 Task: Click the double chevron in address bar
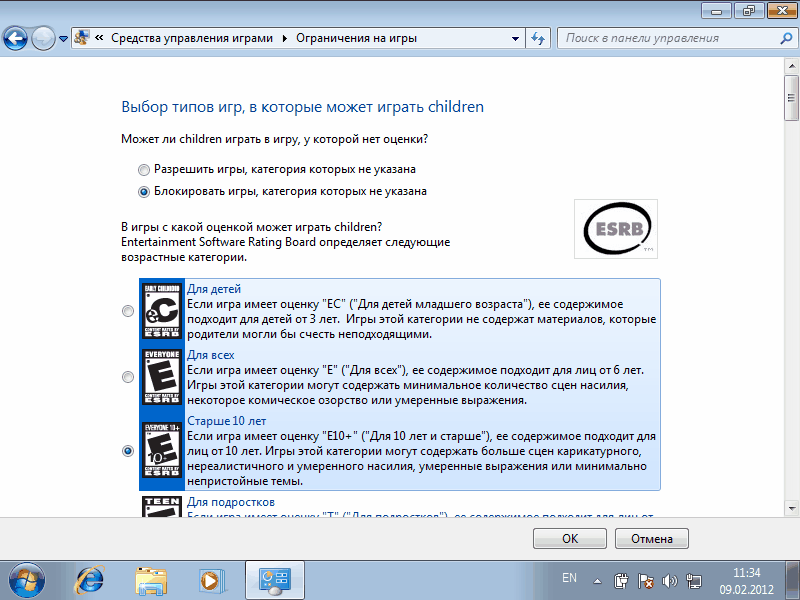pyautogui.click(x=99, y=38)
